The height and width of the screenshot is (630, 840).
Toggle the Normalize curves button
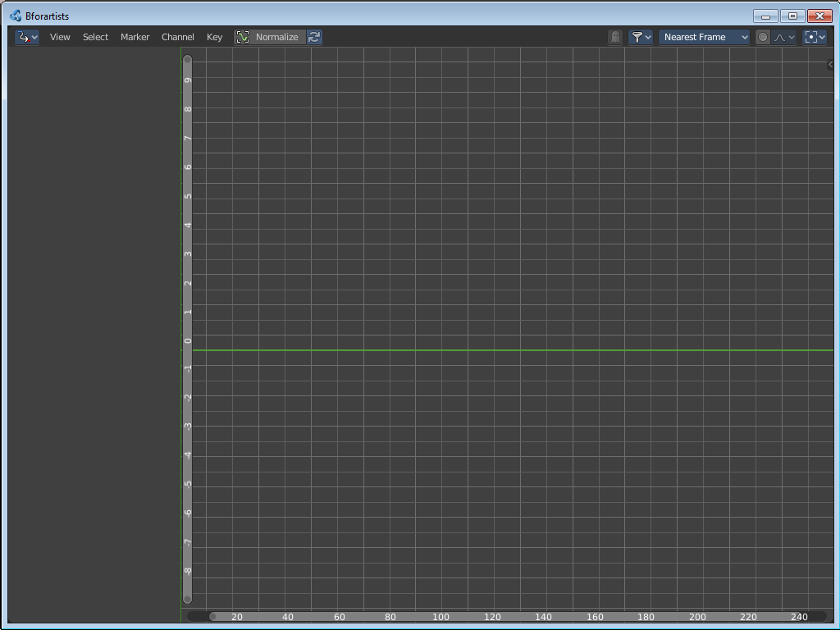(x=269, y=37)
